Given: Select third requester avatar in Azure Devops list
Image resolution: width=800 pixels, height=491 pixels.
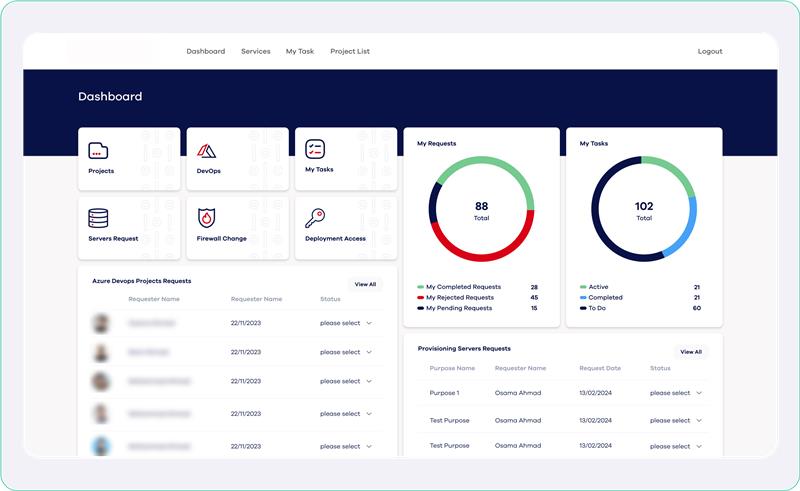Looking at the screenshot, I should [x=101, y=381].
